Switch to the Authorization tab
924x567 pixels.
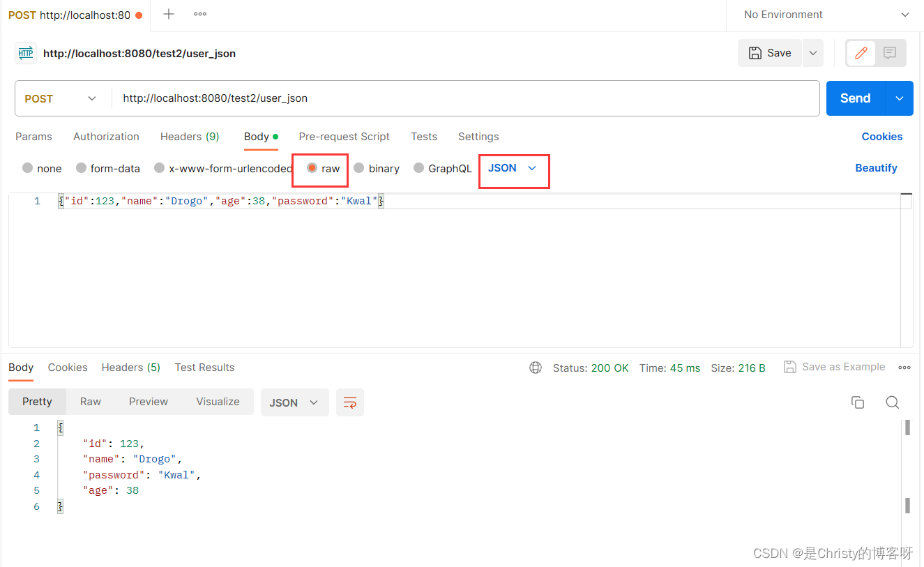pyautogui.click(x=106, y=137)
